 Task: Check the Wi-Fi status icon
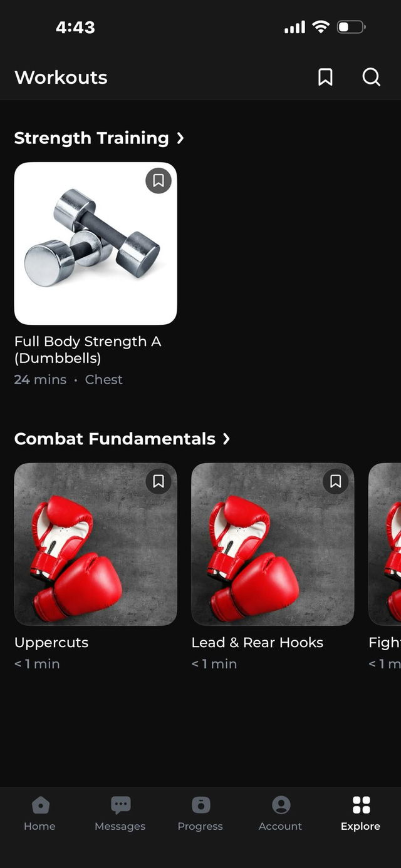click(321, 27)
